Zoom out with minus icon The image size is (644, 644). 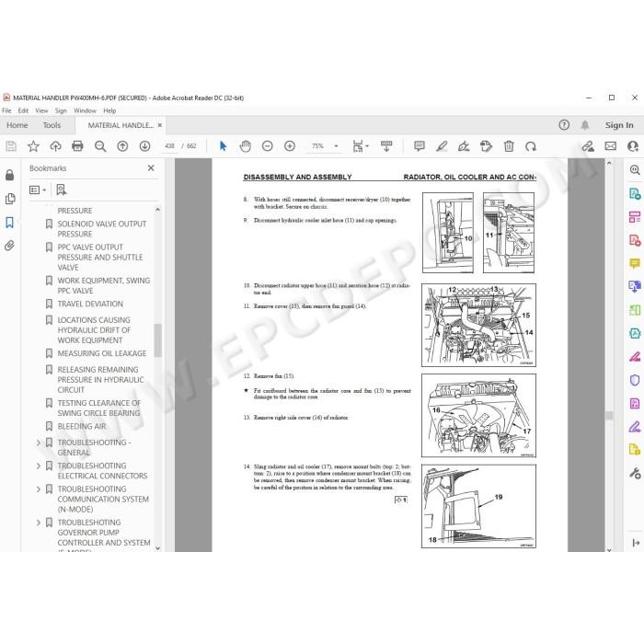click(268, 146)
